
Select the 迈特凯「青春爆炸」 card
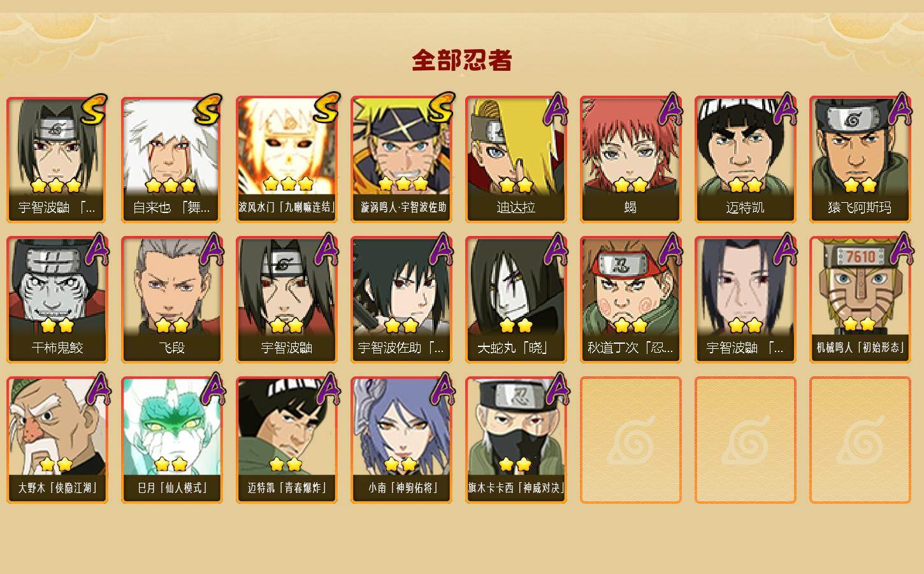(x=287, y=440)
